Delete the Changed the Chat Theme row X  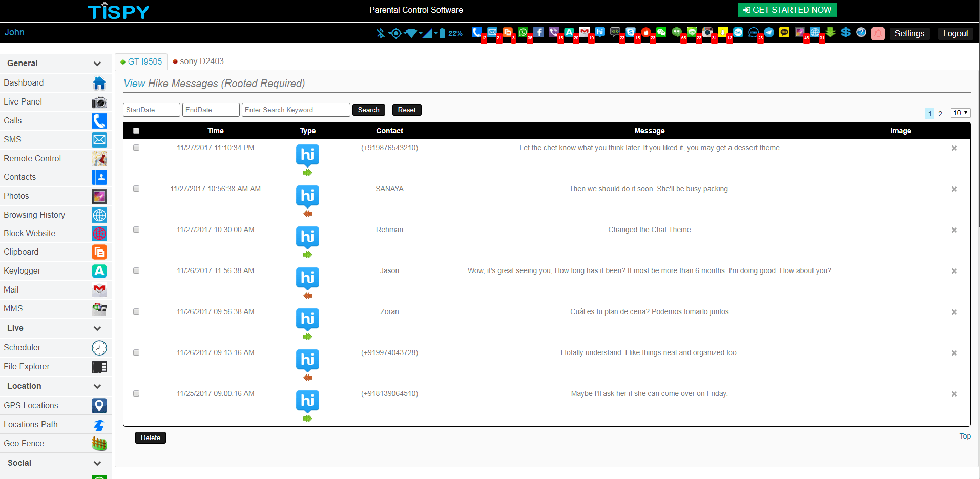tap(954, 230)
